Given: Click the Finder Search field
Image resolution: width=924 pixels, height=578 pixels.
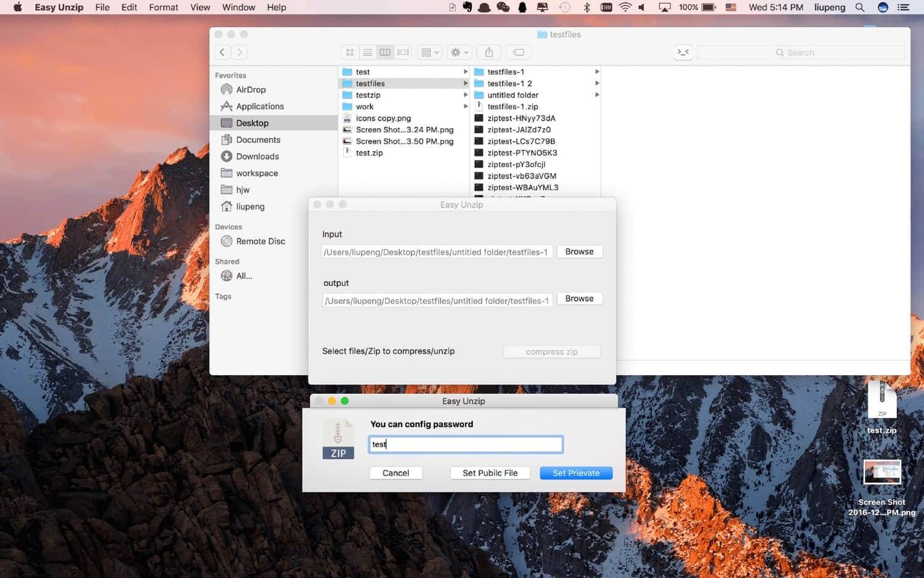Looking at the screenshot, I should tap(801, 52).
